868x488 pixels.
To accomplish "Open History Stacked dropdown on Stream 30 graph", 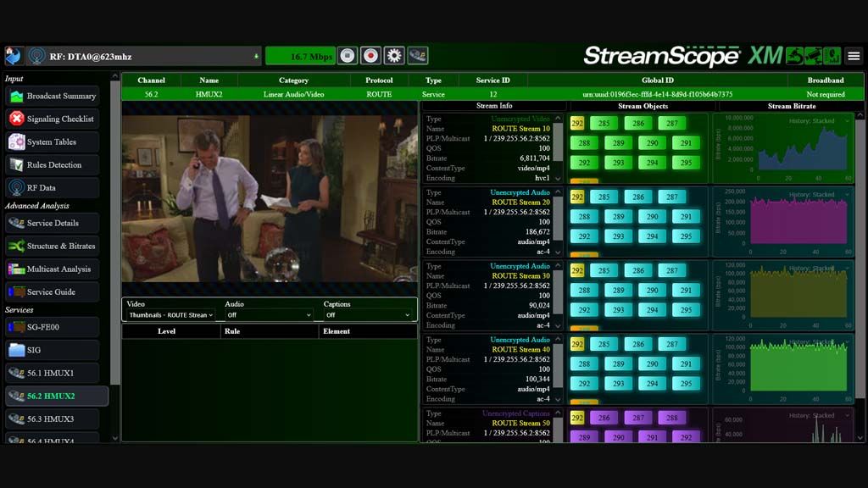I will tap(818, 269).
